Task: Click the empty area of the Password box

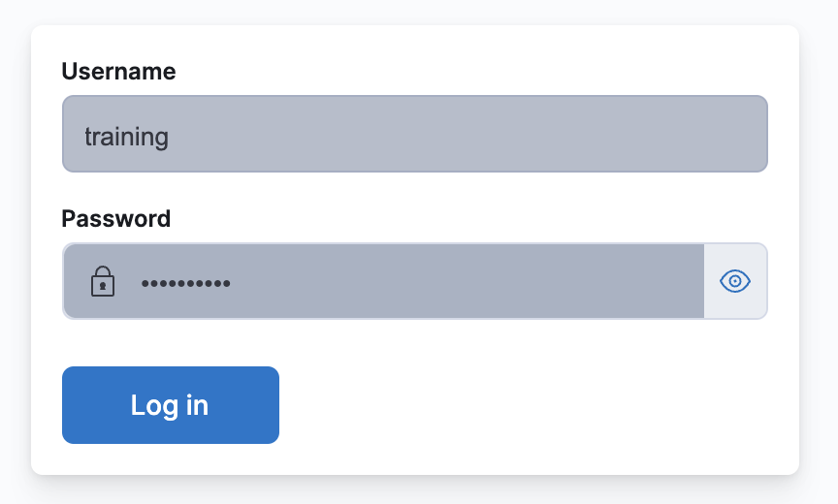Action: point(465,281)
